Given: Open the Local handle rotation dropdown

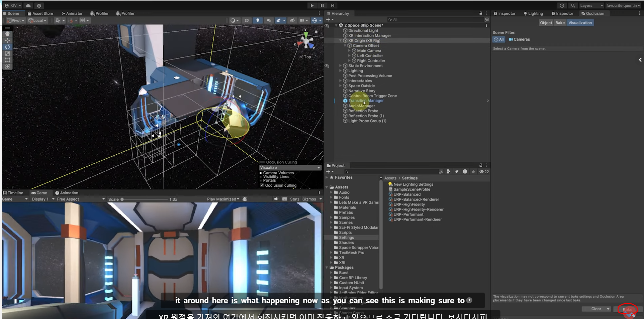Looking at the screenshot, I should click(37, 20).
